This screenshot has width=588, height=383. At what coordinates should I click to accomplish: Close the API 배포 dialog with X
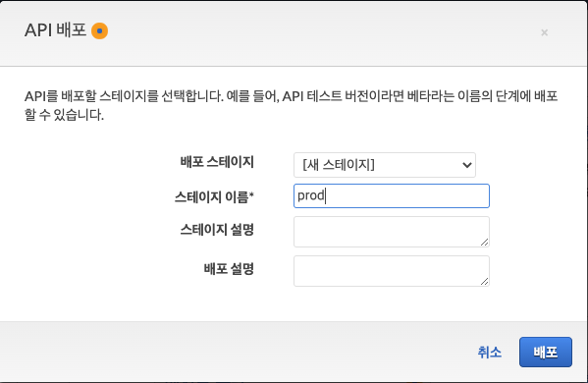pos(544,32)
